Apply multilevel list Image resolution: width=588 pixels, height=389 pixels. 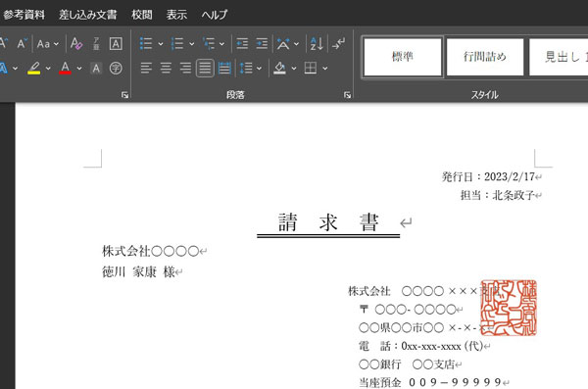click(x=209, y=44)
